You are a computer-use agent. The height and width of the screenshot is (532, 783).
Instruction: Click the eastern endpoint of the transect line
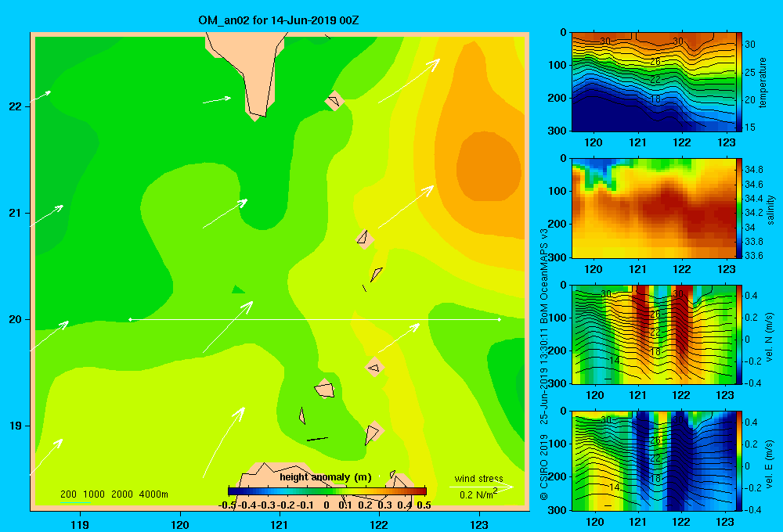pyautogui.click(x=500, y=319)
